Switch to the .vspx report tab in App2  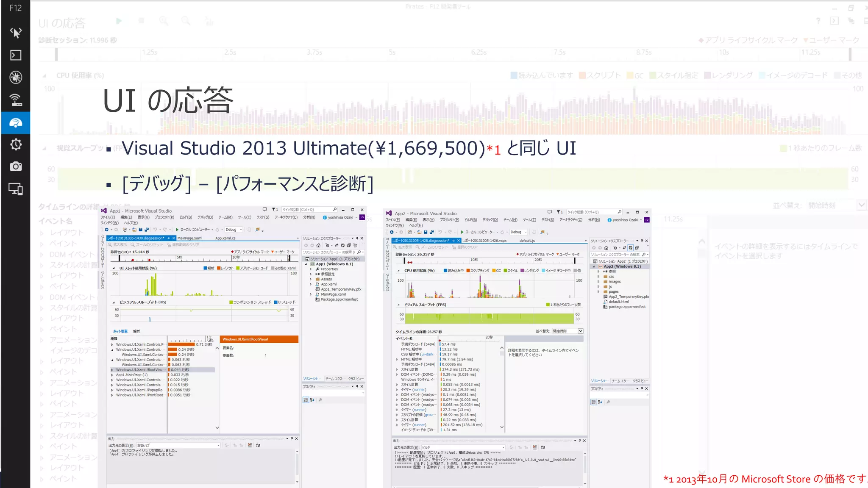click(x=484, y=241)
